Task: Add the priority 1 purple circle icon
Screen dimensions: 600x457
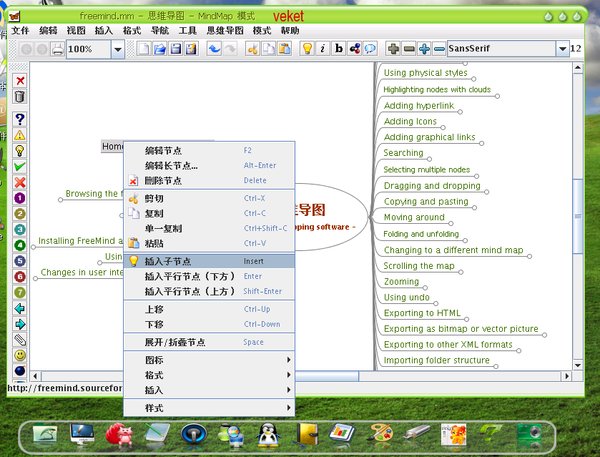Action: (x=20, y=198)
